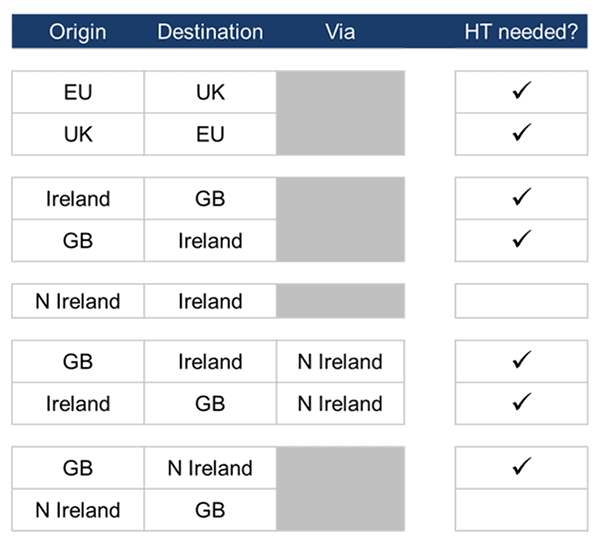Select 'N Ireland' destination cell in GB row

(210, 467)
